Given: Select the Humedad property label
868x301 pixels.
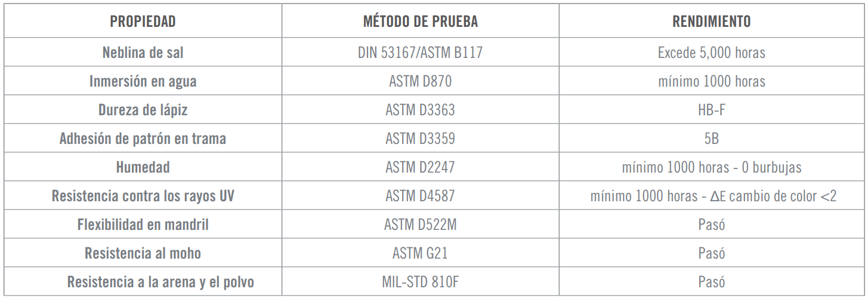Looking at the screenshot, I should point(143,167).
